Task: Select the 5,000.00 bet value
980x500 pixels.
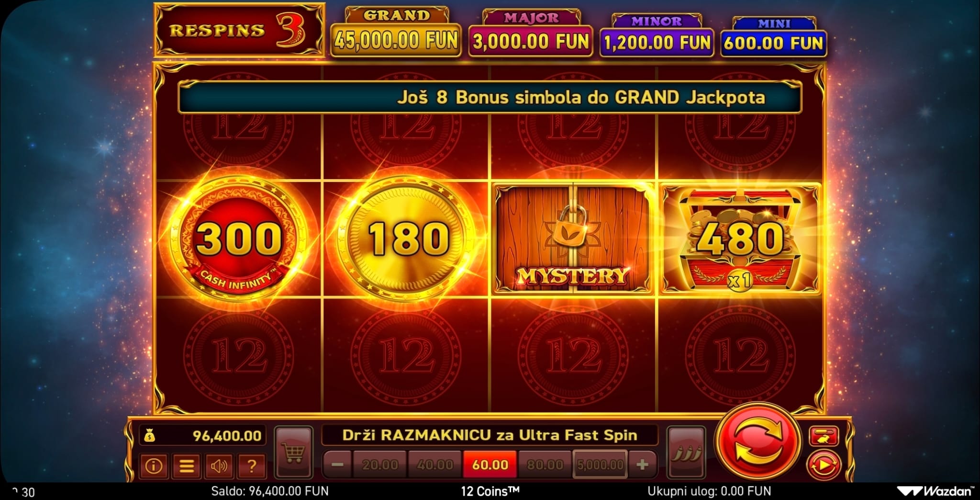Action: pyautogui.click(x=600, y=465)
